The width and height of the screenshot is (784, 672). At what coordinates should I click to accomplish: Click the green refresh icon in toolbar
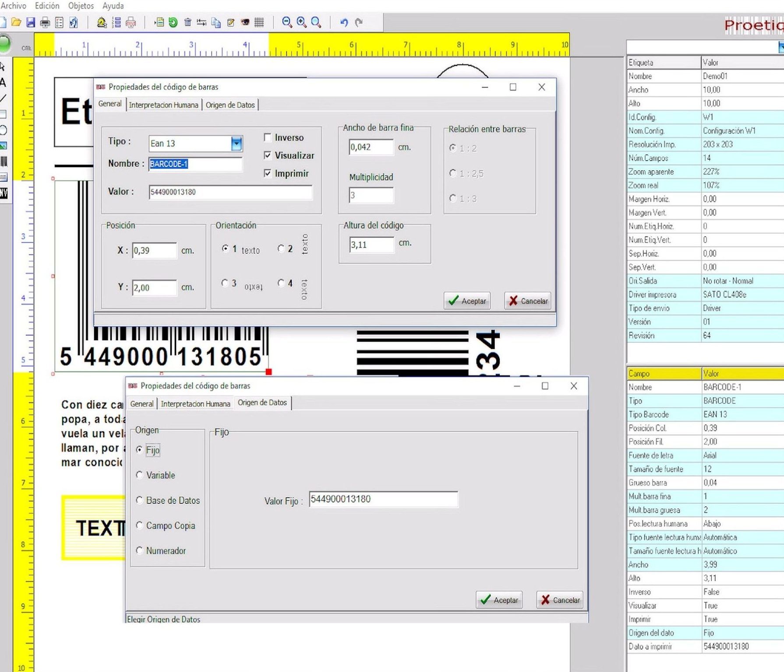[173, 22]
